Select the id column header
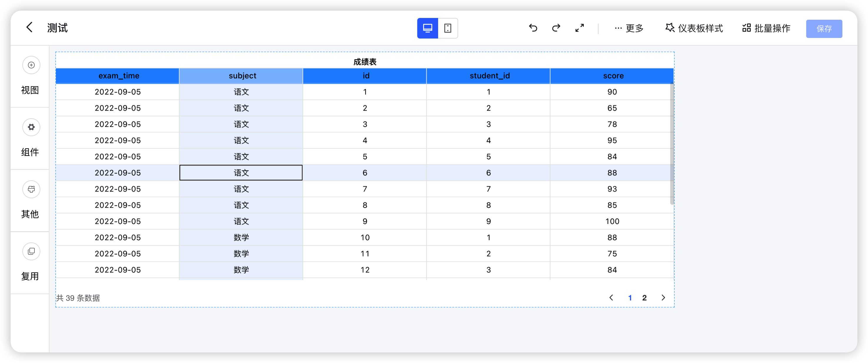The image size is (868, 363). [x=365, y=76]
